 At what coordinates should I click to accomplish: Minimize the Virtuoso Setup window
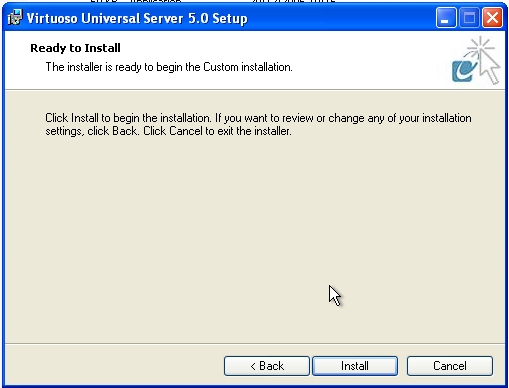click(446, 18)
